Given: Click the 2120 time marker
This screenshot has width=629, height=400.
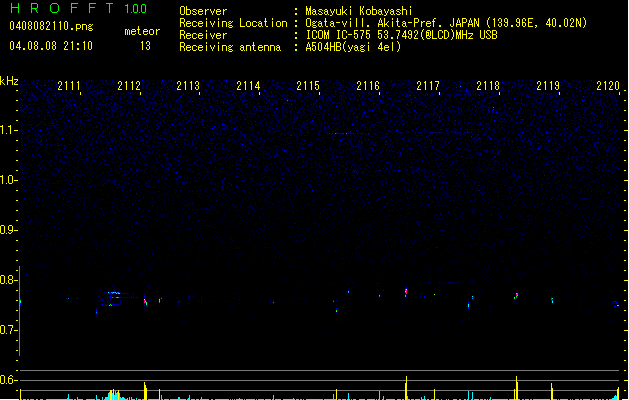Looking at the screenshot, I should coord(608,85).
